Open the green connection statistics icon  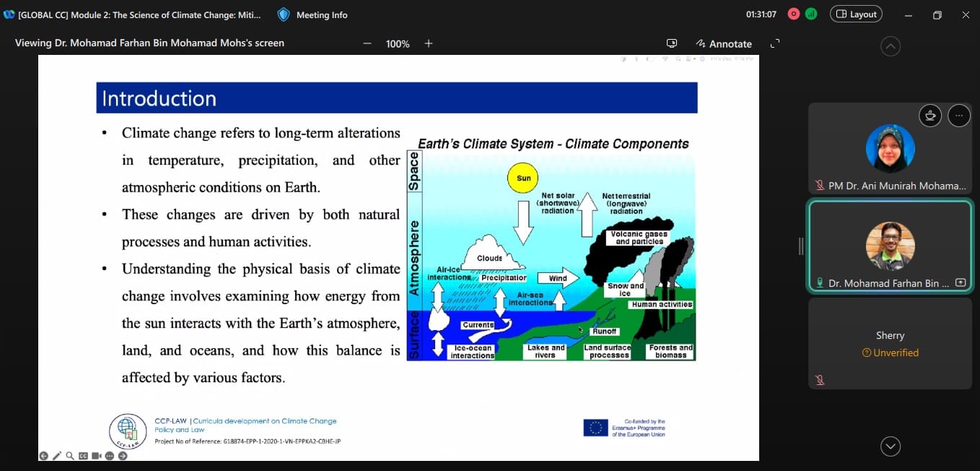[811, 14]
